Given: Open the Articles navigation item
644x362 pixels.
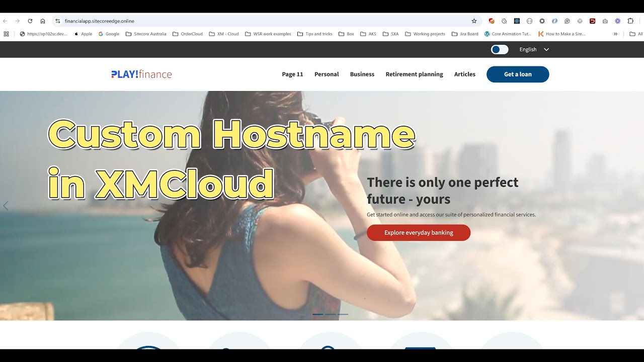Looking at the screenshot, I should click(465, 74).
